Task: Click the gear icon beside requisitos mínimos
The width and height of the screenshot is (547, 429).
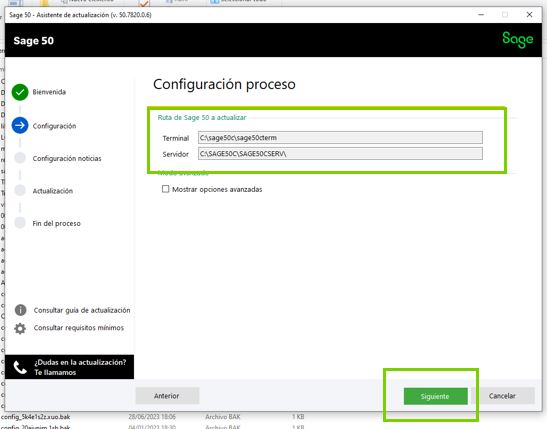Action: click(x=20, y=328)
